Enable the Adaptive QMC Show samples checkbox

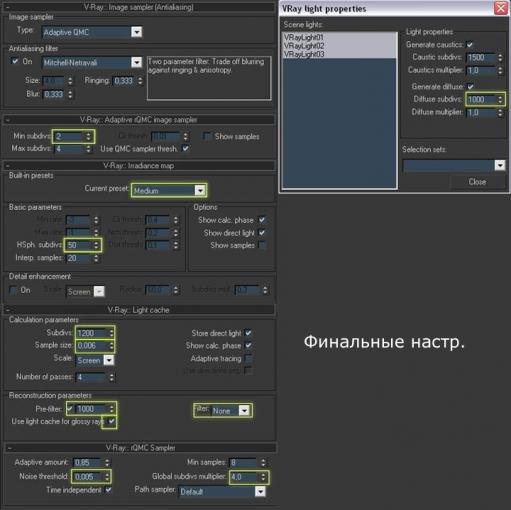click(207, 136)
